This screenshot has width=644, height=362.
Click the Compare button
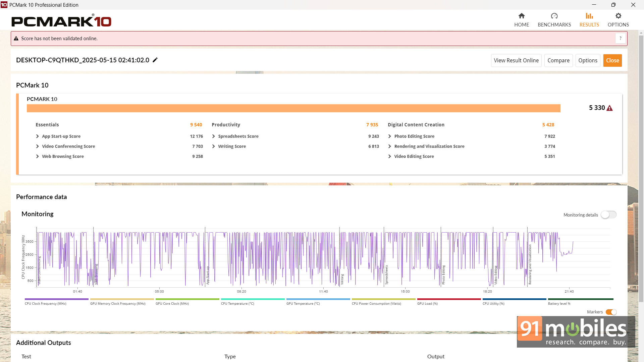tap(558, 60)
